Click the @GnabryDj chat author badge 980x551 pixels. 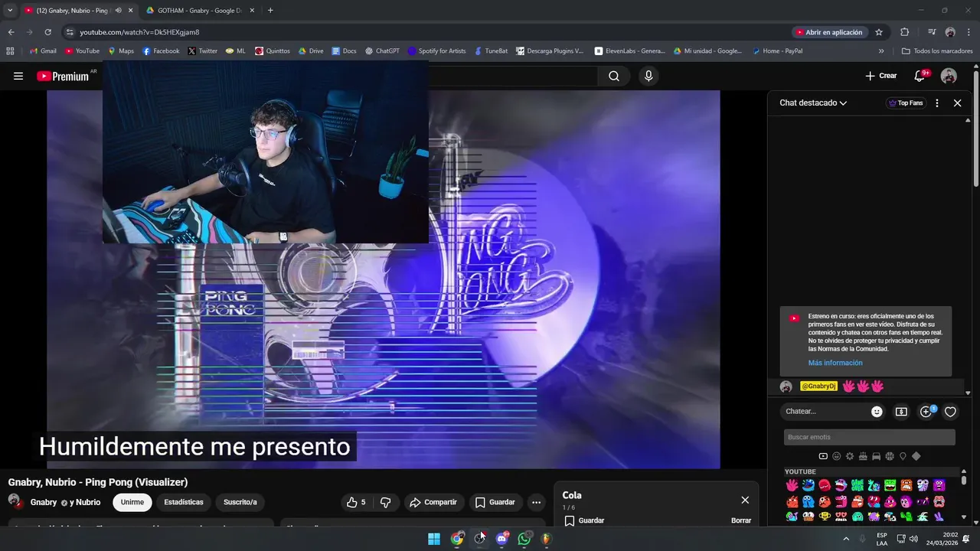click(x=818, y=386)
